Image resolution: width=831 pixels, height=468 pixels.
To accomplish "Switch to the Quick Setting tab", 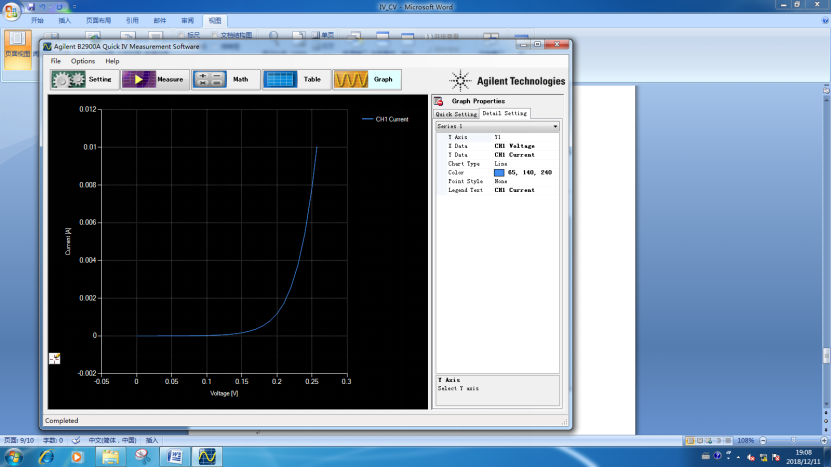I will tap(456, 114).
